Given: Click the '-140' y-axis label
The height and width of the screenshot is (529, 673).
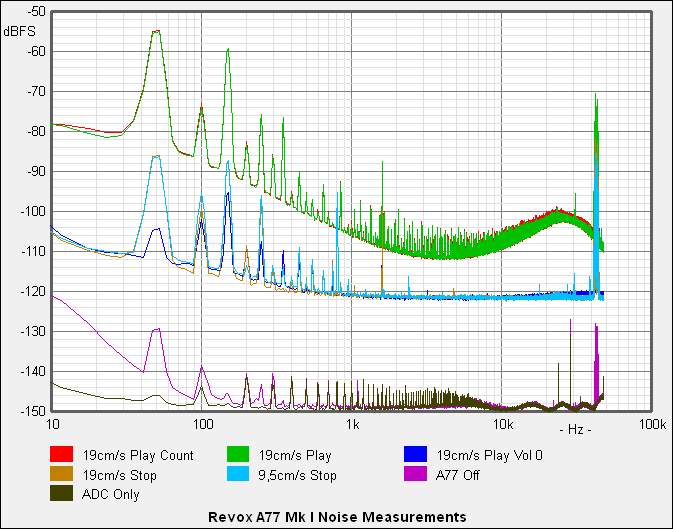Looking at the screenshot, I should point(33,371).
